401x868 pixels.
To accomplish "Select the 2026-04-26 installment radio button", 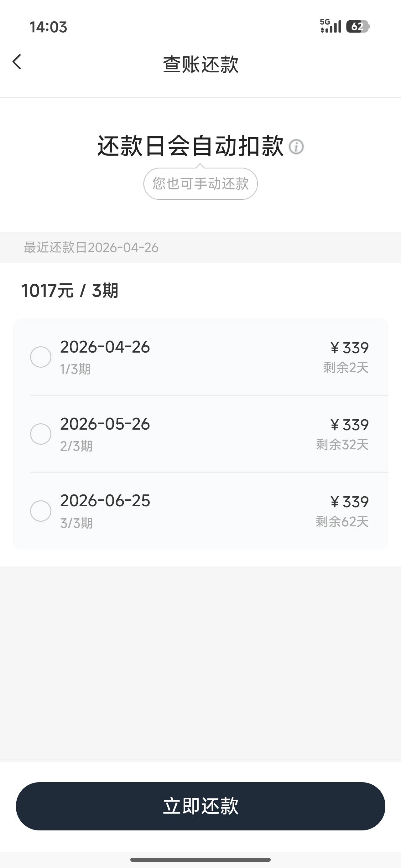I will pos(41,357).
